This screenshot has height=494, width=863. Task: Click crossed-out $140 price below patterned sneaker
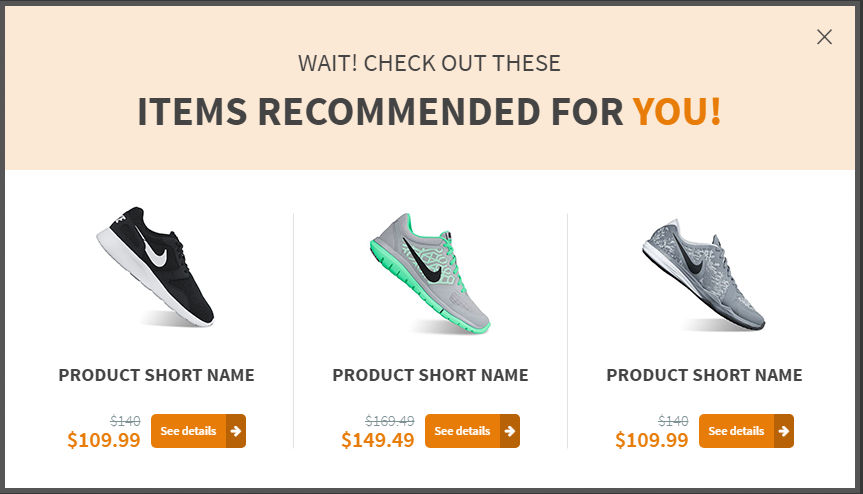(673, 421)
